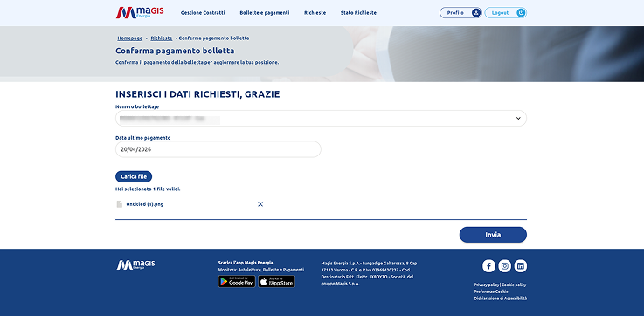The height and width of the screenshot is (316, 644).
Task: Click the 'Conferma pagamento bolletta' page heading
Action: [175, 51]
